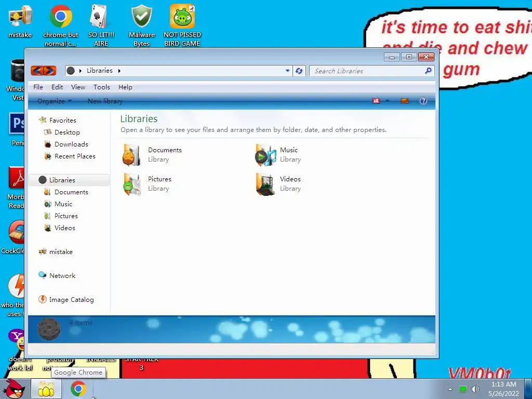The image size is (532, 399).
Task: Click the large icon in details pane
Action: [49, 328]
